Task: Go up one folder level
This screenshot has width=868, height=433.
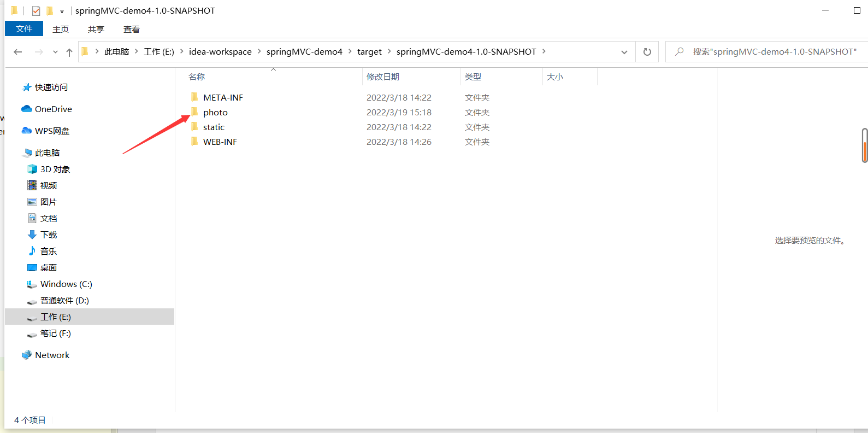Action: pos(69,52)
